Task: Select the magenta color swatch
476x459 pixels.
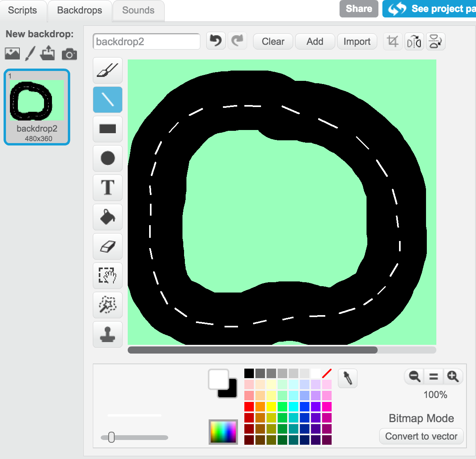Action: [x=327, y=407]
